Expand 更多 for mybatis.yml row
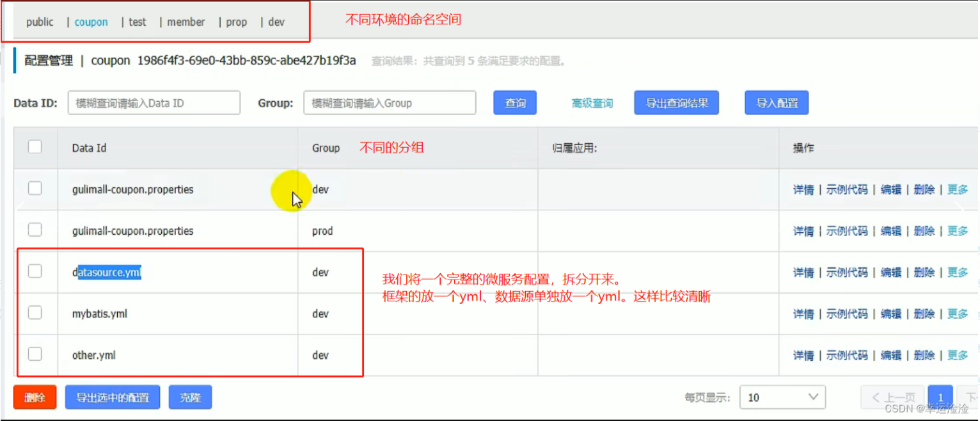980x421 pixels. (958, 314)
